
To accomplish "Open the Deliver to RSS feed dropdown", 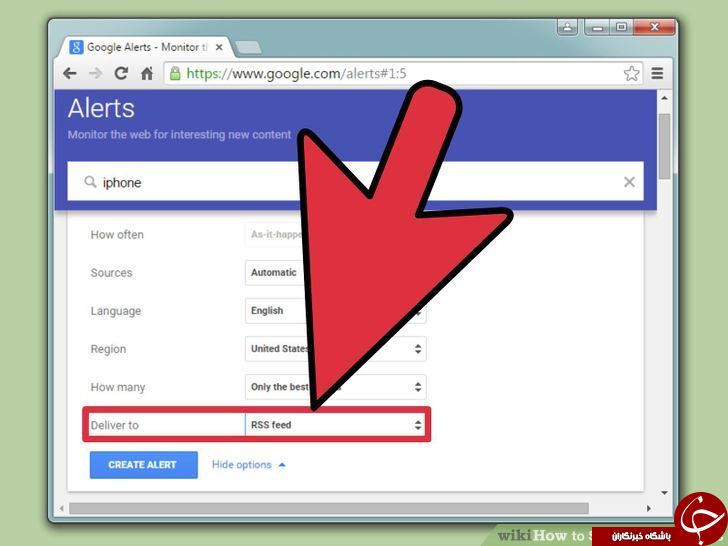I will point(335,425).
